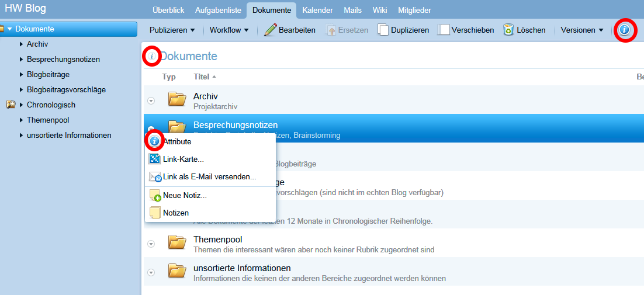Viewport: 644px width, 295px height.
Task: Expand the Blogbeitragsvorschläge tree node
Action: click(22, 89)
